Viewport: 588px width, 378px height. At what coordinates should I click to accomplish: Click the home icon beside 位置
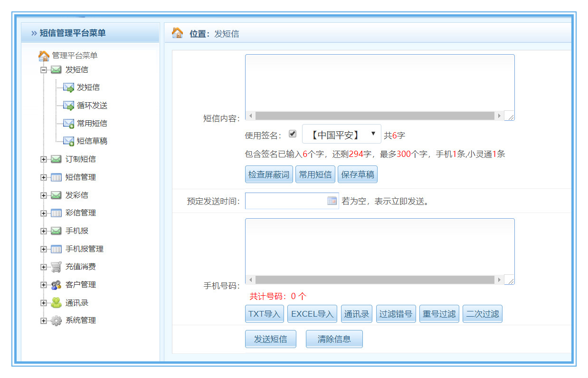point(177,33)
